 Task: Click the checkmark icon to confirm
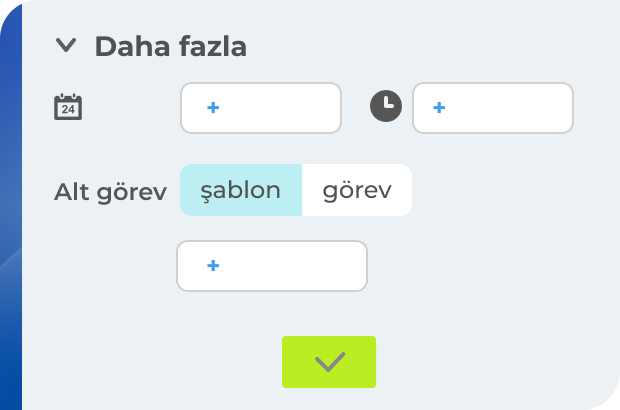point(329,362)
